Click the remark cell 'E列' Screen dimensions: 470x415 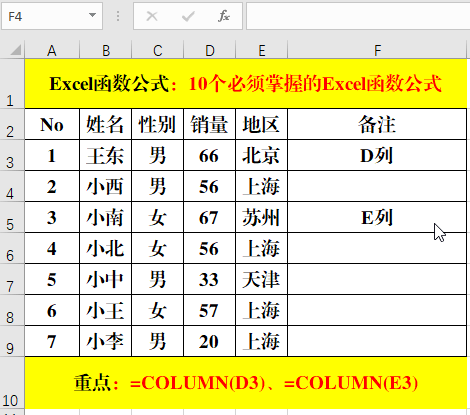[377, 217]
